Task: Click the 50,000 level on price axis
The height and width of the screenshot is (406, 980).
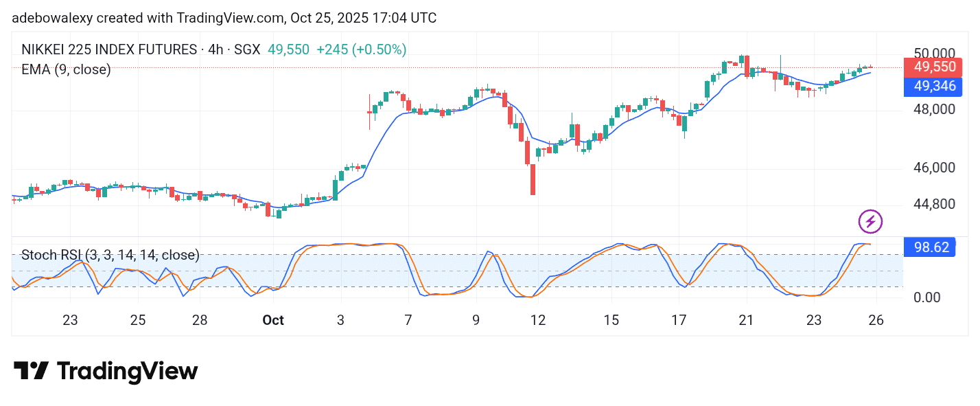Action: 934,54
